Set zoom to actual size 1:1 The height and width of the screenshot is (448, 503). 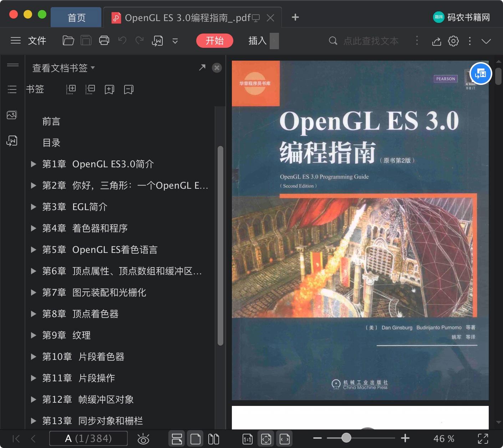coord(248,439)
